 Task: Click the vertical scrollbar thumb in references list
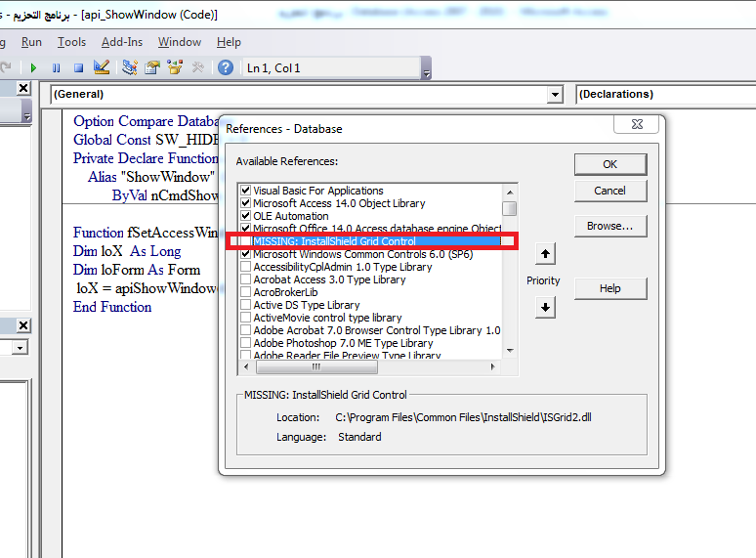click(509, 208)
